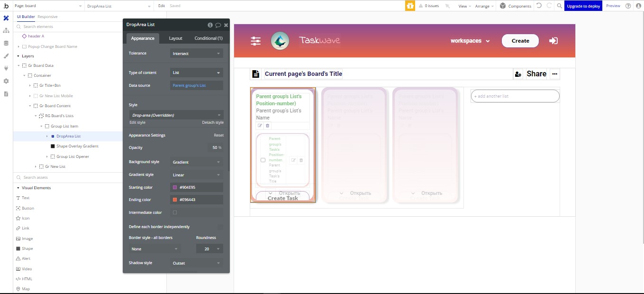
Task: Open the Shadow style Outset dropdown
Action: [196, 263]
